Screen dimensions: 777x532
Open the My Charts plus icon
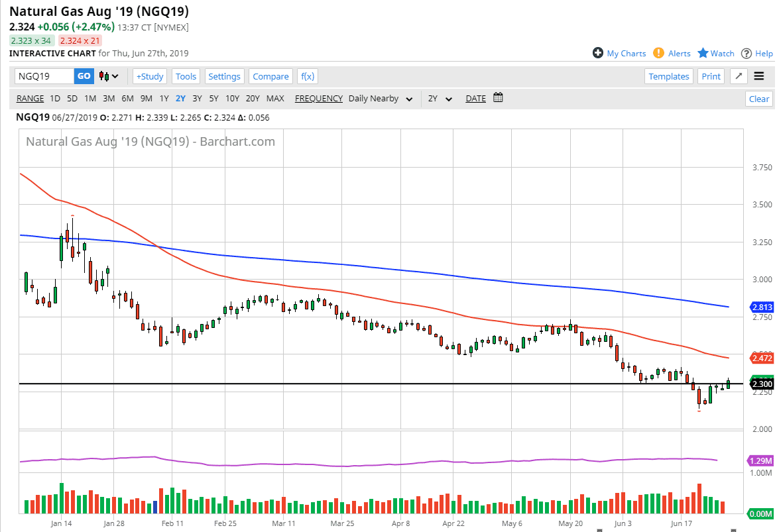tap(597, 53)
